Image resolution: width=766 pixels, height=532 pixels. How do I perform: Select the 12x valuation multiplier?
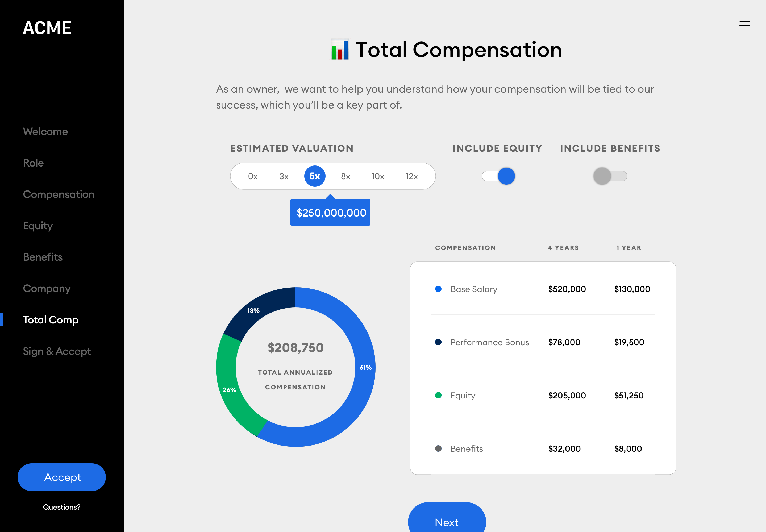411,176
